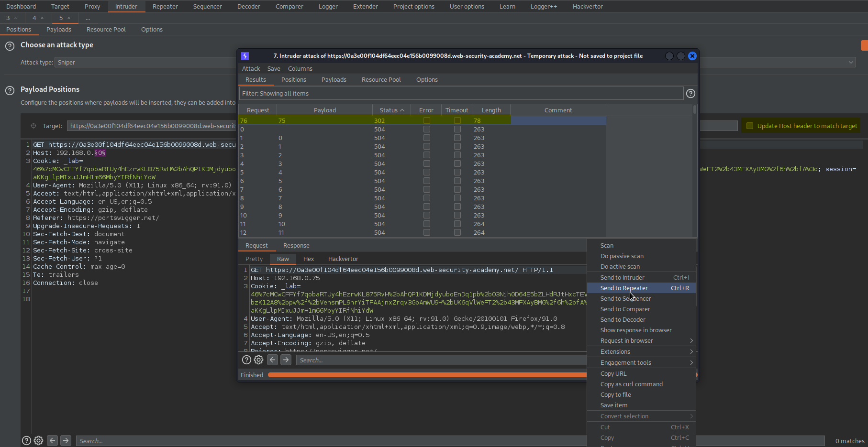Toggle Timeout checkbox for request 76
868x447 pixels.
[x=457, y=121]
